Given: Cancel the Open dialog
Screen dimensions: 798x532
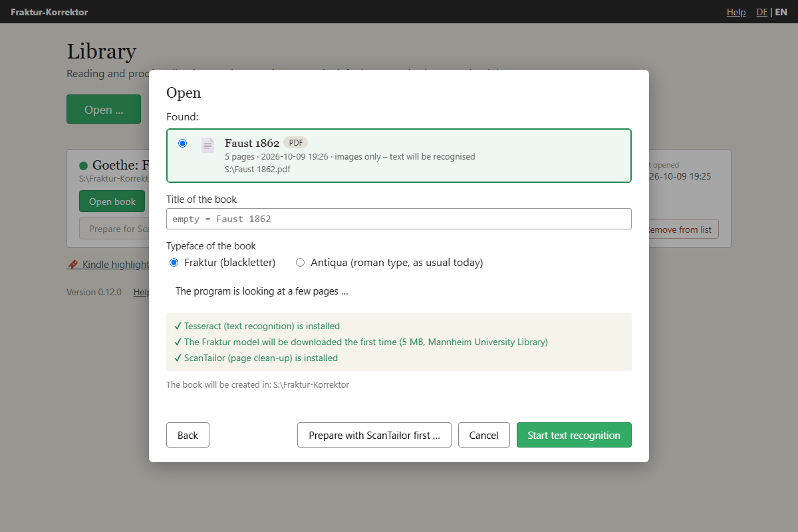Looking at the screenshot, I should click(x=483, y=435).
